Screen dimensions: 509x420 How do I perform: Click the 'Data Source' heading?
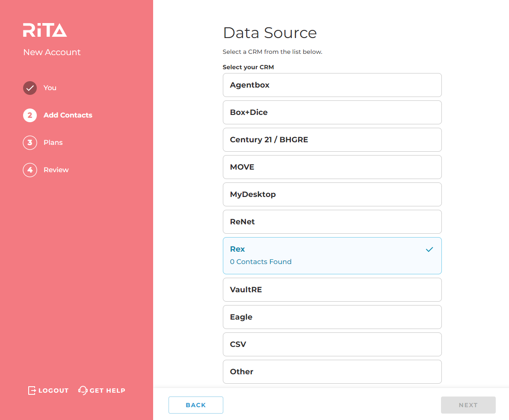pos(270,33)
